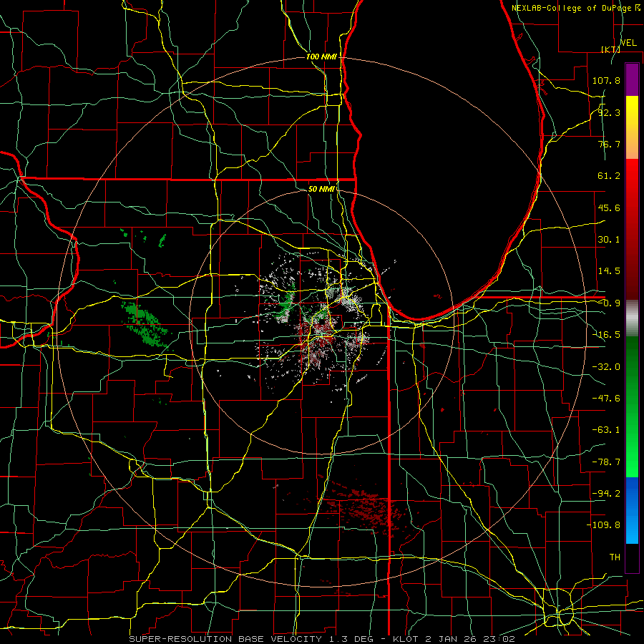This screenshot has width=644, height=644.
Task: Click the -63.1 legend value
Action: coord(606,430)
